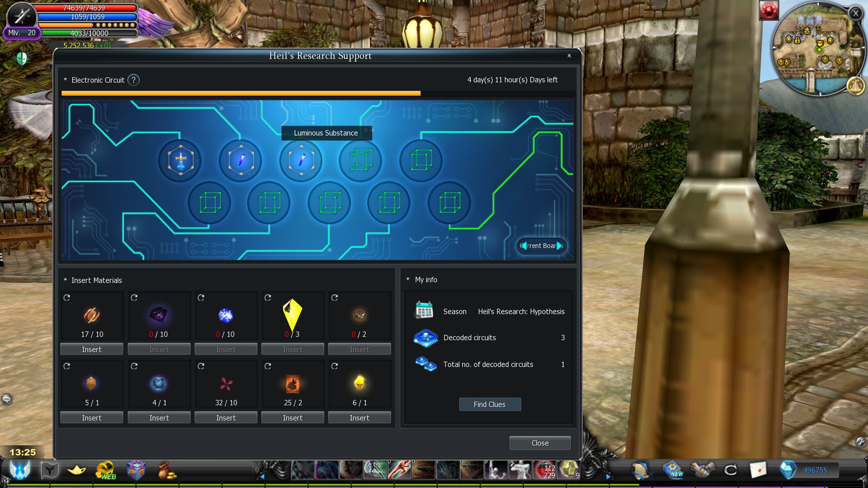Click the mail envelope icon
868x488 pixels.
pyautogui.click(x=758, y=470)
